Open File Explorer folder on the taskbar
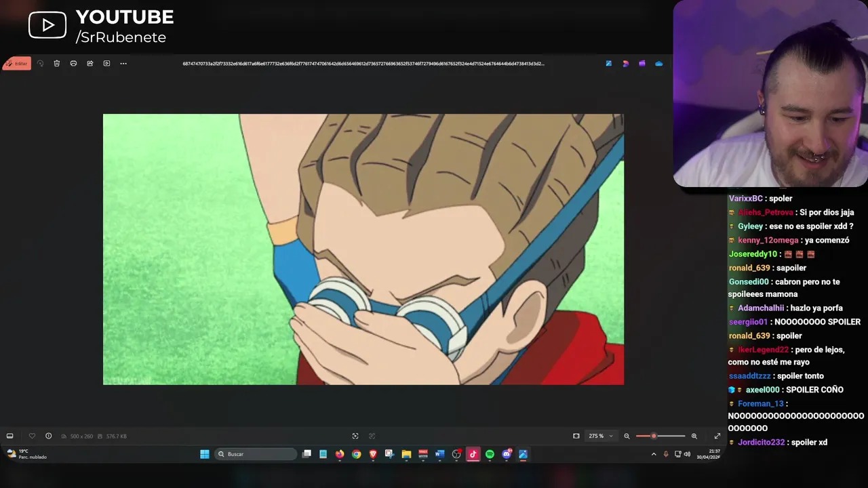The image size is (868, 488). point(406,454)
